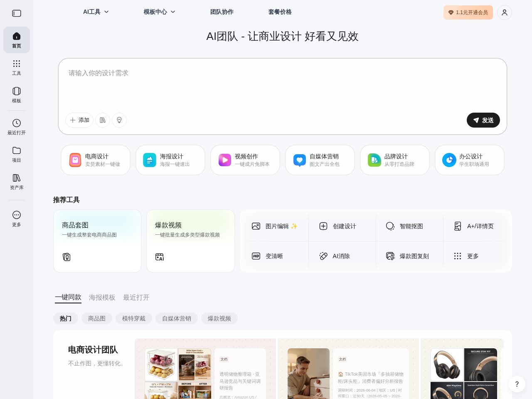
Task: Click the 电商设计 pink app icon
Action: 75,160
